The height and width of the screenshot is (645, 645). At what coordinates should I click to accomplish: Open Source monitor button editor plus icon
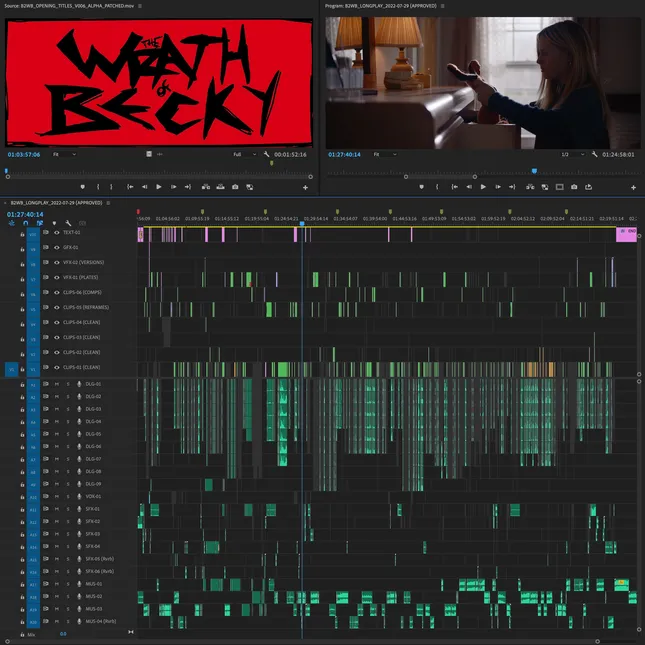305,188
